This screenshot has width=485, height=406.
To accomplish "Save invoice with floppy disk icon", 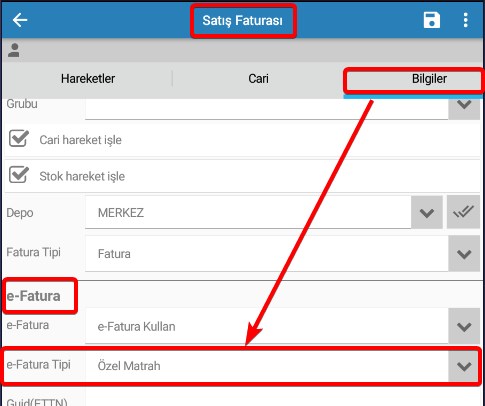I will (x=432, y=20).
